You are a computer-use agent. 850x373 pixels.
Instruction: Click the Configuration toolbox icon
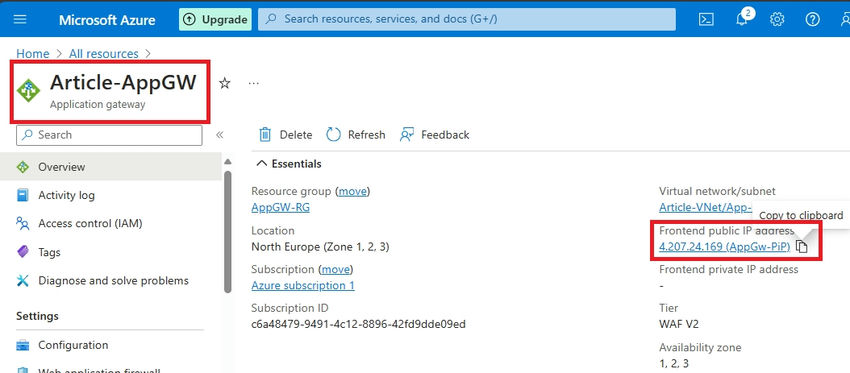23,345
